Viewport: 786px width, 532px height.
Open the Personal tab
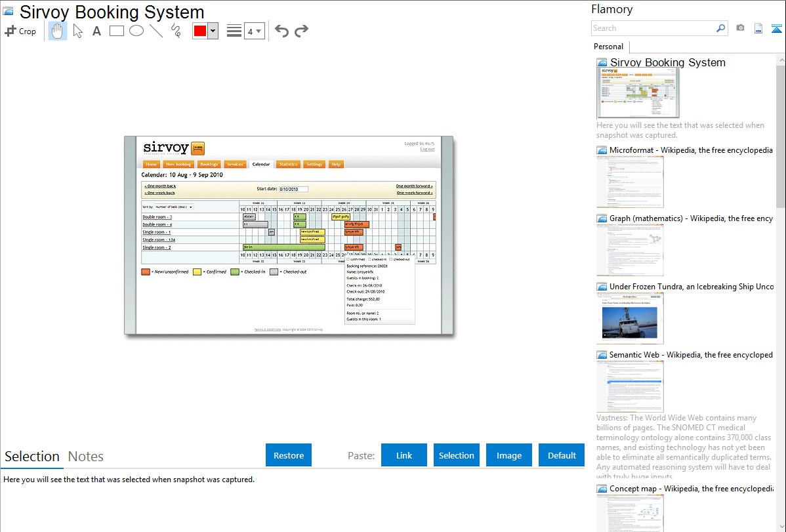tap(608, 46)
